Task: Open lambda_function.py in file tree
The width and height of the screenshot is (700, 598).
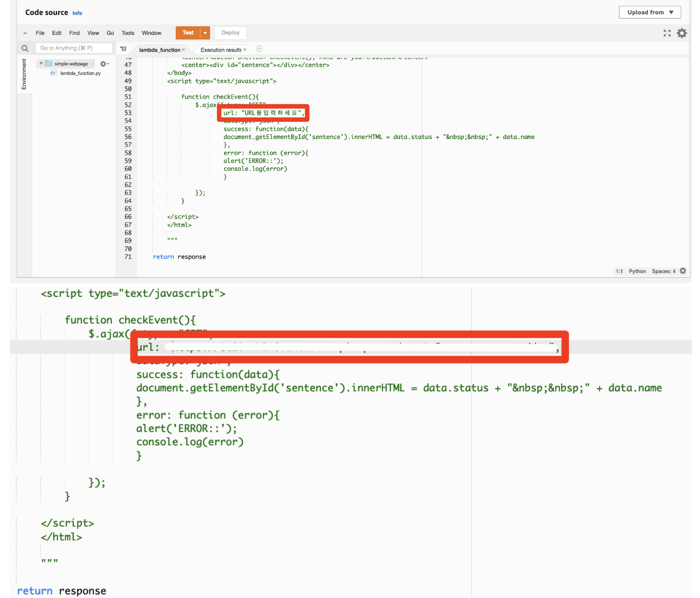Action: click(x=80, y=73)
